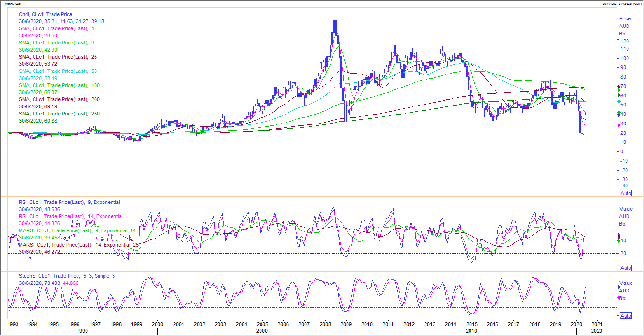The image size is (644, 336).
Task: Click the Auto button on the price axis
Action: [626, 193]
